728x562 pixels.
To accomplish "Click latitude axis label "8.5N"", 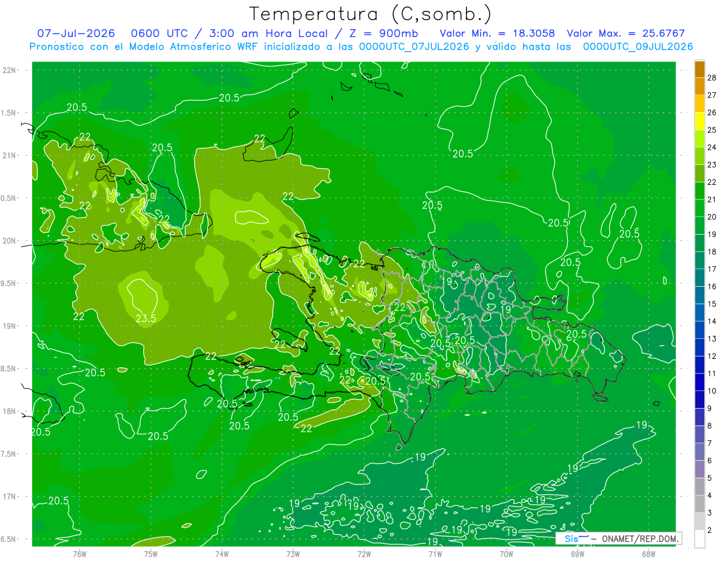I will click(x=9, y=369).
